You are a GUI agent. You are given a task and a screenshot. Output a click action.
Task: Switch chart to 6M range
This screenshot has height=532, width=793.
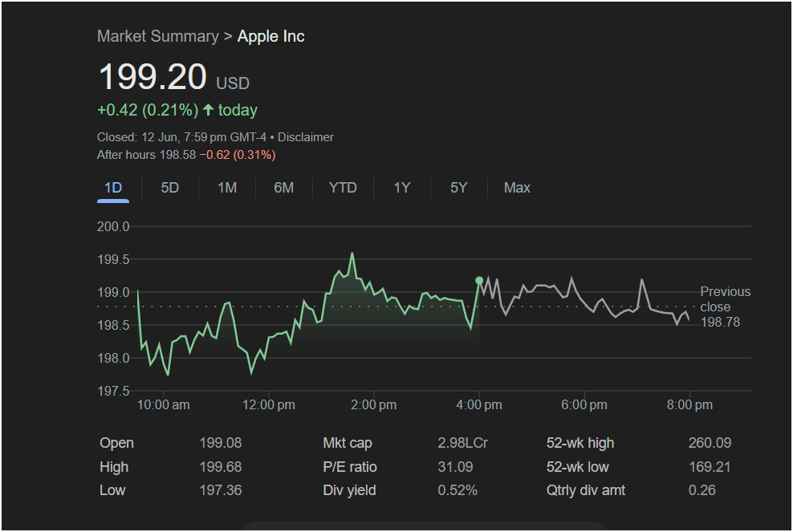[x=283, y=188]
